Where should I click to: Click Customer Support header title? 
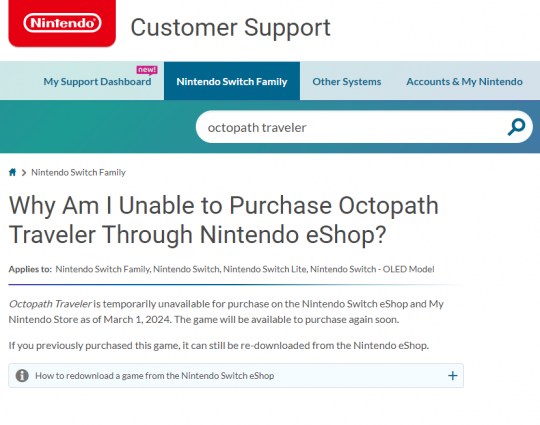pyautogui.click(x=230, y=28)
